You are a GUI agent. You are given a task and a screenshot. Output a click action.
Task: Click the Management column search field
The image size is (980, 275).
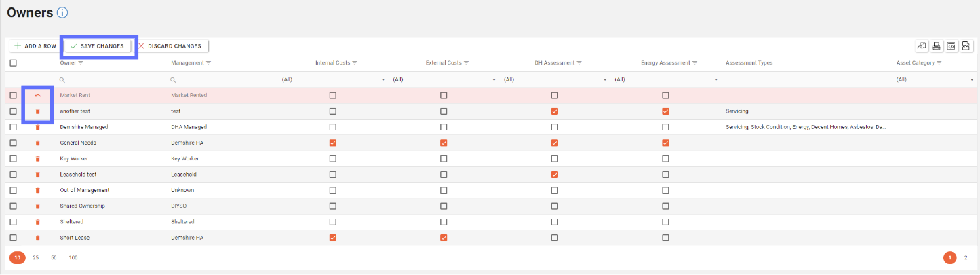tap(224, 79)
